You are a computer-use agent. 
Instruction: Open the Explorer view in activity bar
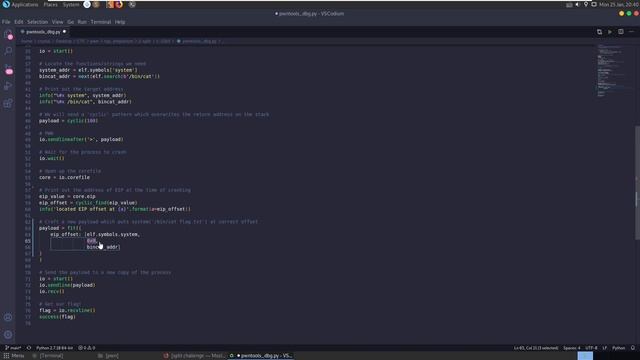8,35
